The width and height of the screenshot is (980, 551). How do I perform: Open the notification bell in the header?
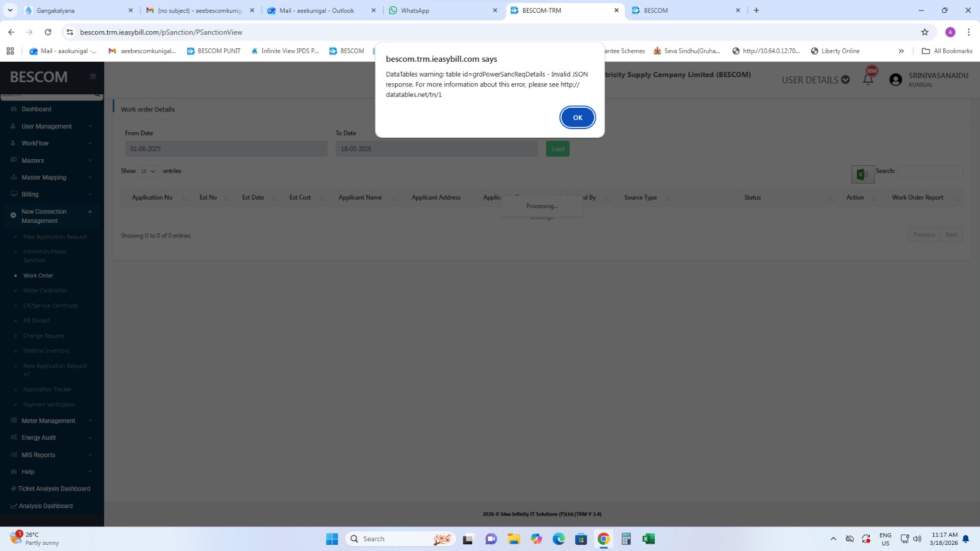coord(868,79)
